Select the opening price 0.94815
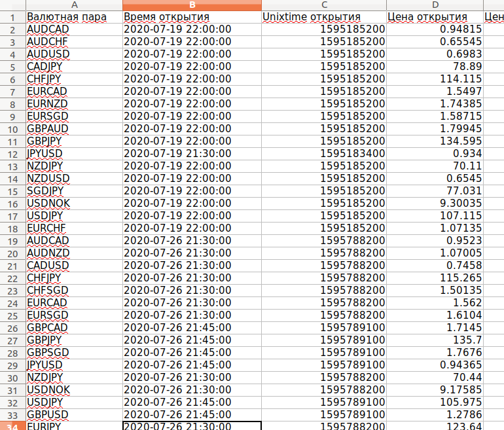This screenshot has height=430, width=504. coord(435,29)
